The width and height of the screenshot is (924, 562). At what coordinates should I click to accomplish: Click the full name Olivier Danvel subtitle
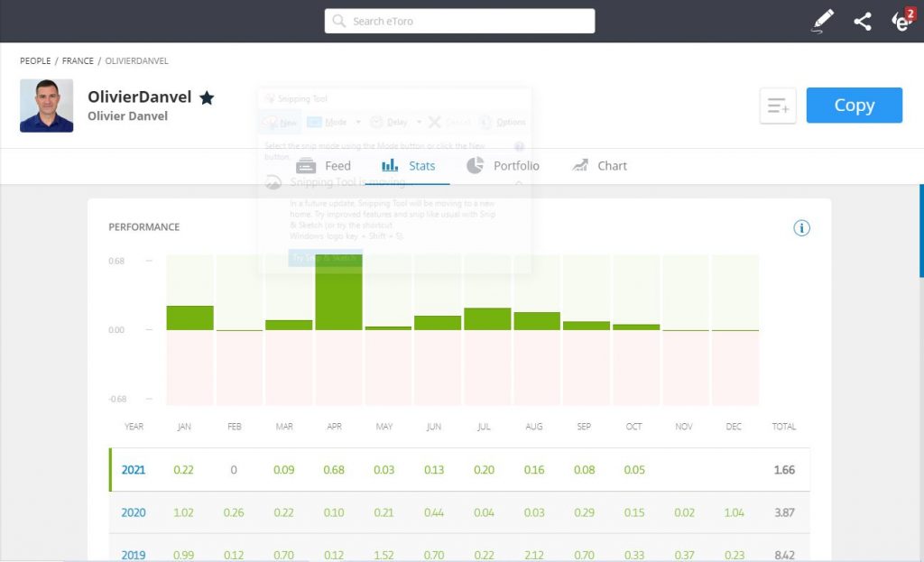point(128,116)
